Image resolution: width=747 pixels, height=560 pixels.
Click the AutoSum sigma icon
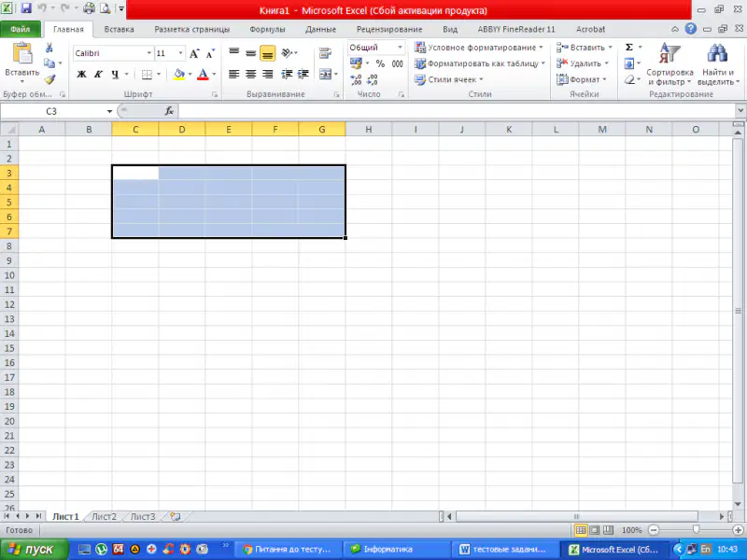628,48
